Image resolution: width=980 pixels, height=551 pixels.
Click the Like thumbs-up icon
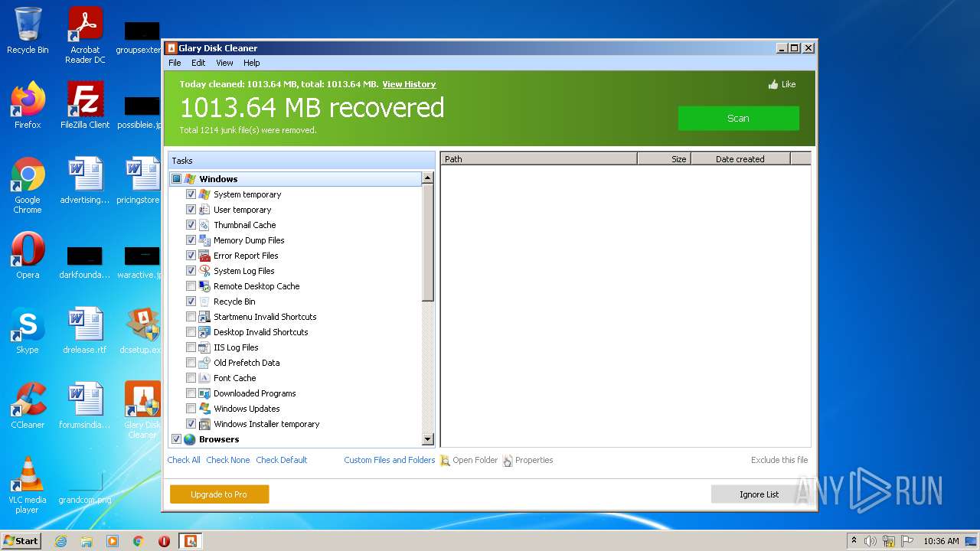click(773, 85)
